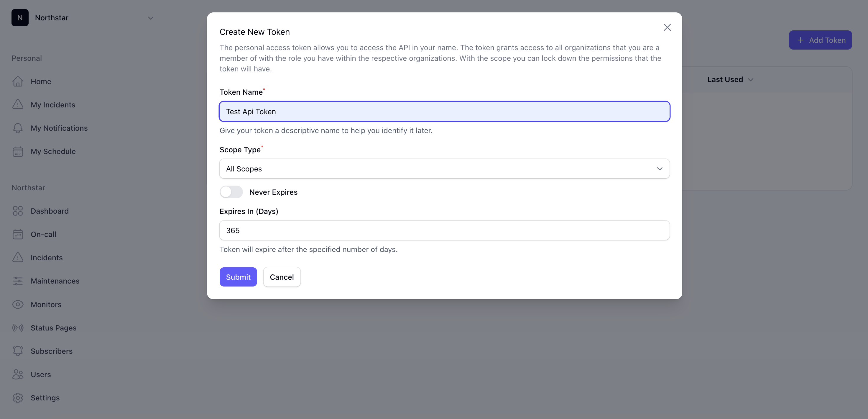Open the Incidents section
Screen dimensions: 868x419
pos(47,257)
